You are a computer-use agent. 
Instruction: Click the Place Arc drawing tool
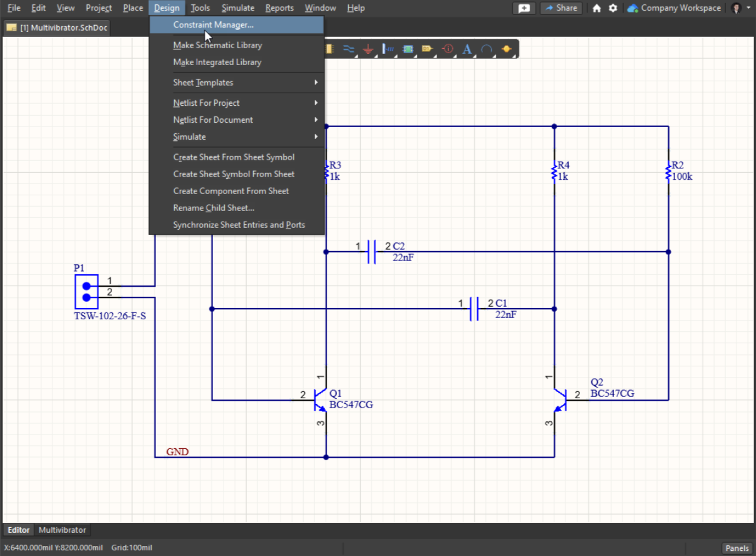486,49
